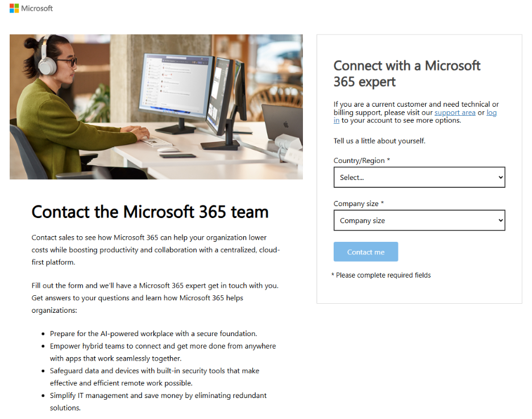Click the bullet about safeguarding data and devices
This screenshot has height=419, width=532.
point(155,377)
